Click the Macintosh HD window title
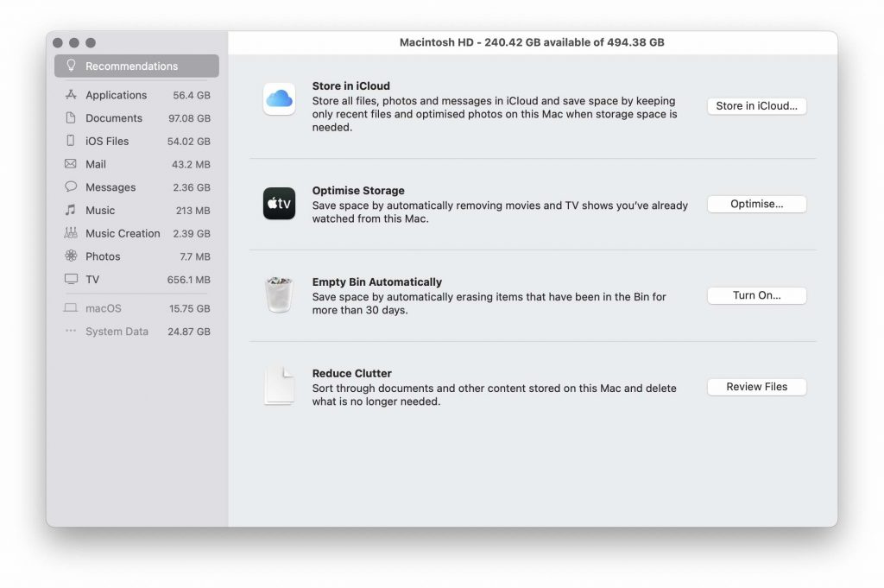 532,42
